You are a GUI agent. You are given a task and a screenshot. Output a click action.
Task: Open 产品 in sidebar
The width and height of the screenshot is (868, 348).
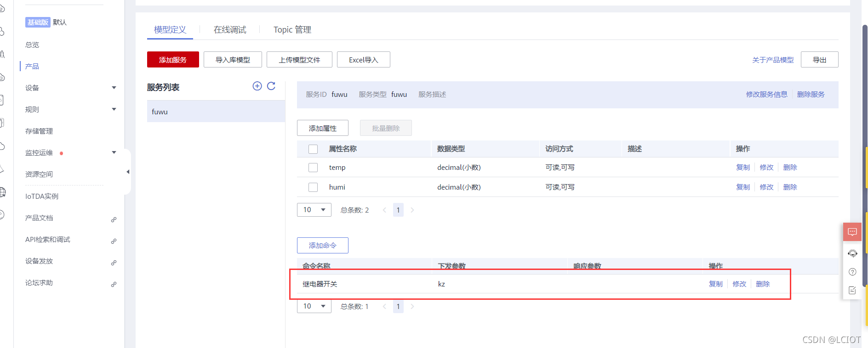[x=32, y=66]
